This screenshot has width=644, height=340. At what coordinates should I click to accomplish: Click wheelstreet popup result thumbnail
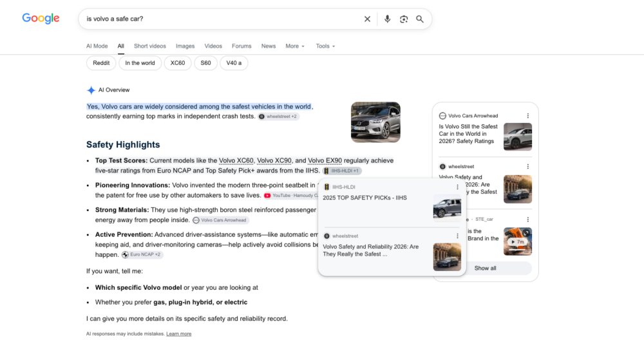pos(447,257)
